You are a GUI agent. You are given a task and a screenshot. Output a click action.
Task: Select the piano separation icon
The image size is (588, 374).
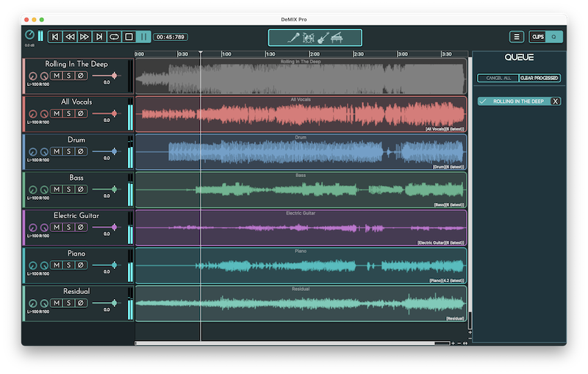(x=337, y=38)
